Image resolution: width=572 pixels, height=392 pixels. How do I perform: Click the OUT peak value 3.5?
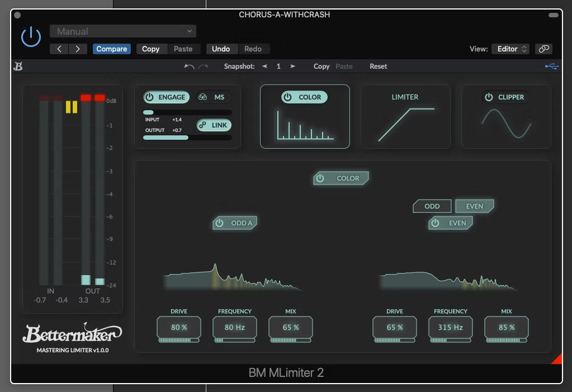[105, 300]
